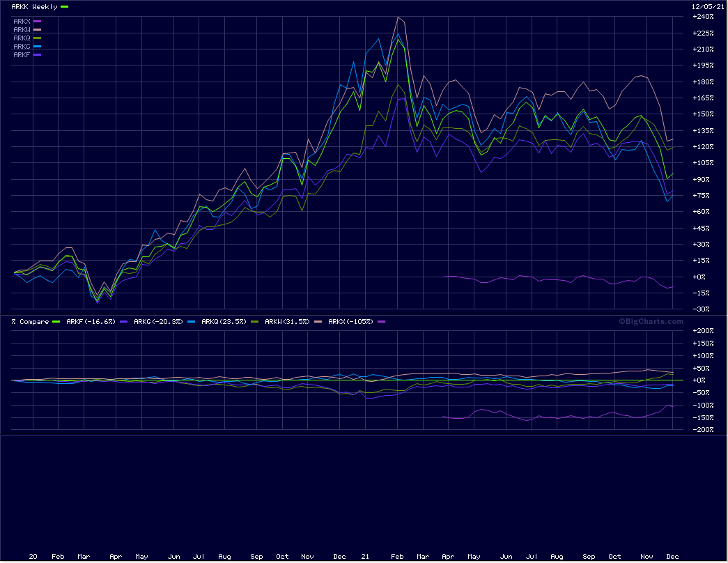Click the green ARKK Weekly color swatch
This screenshot has width=728, height=563.
point(65,7)
